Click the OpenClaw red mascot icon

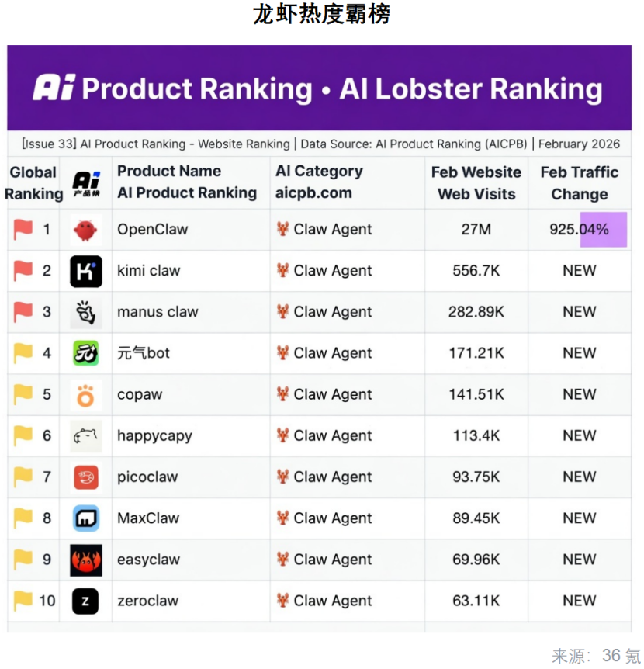click(86, 230)
